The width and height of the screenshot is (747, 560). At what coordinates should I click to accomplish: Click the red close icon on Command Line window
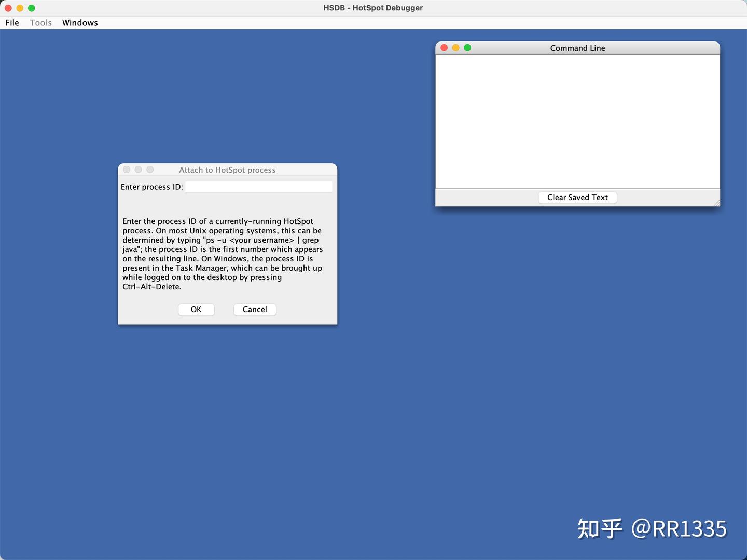tap(445, 47)
